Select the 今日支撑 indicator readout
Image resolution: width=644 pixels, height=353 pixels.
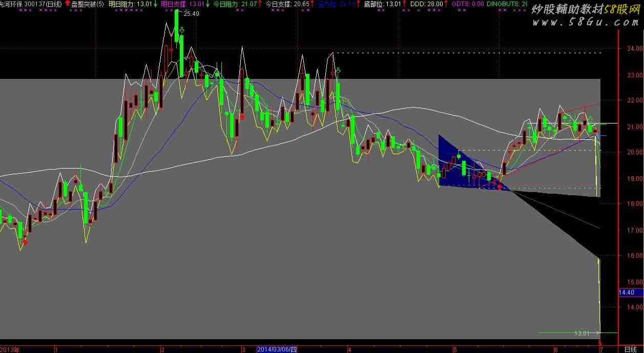coord(287,4)
